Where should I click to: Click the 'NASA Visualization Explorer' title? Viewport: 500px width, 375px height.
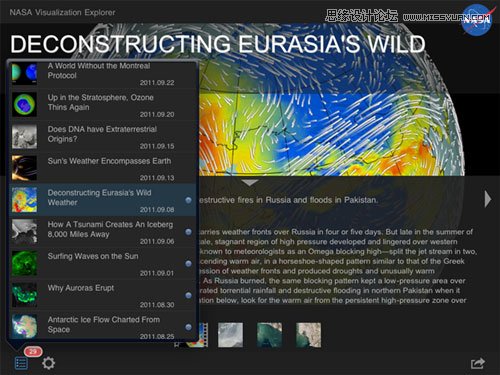(62, 12)
